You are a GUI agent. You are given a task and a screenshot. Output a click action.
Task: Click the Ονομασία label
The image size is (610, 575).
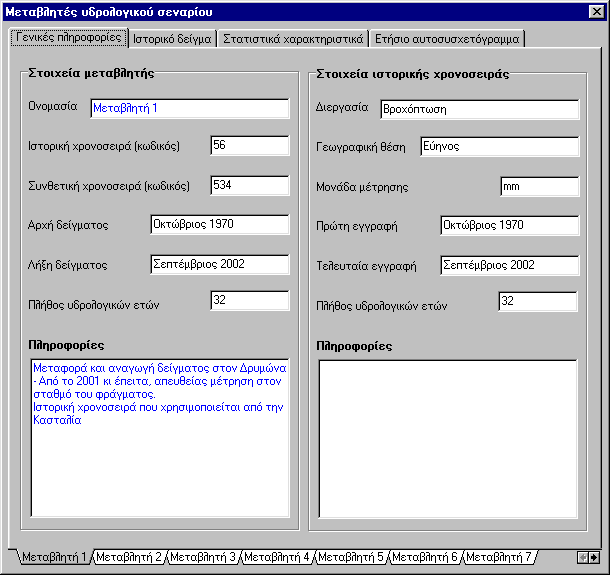point(53,106)
